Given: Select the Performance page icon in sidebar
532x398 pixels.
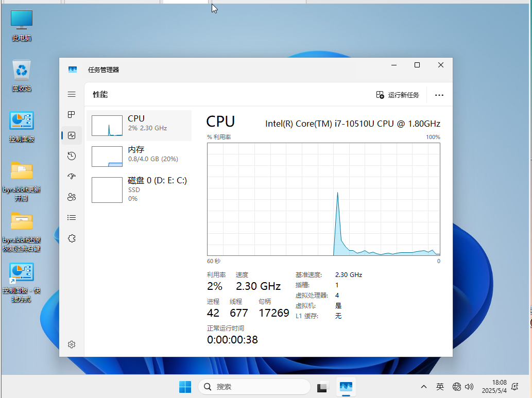Looking at the screenshot, I should pyautogui.click(x=72, y=135).
